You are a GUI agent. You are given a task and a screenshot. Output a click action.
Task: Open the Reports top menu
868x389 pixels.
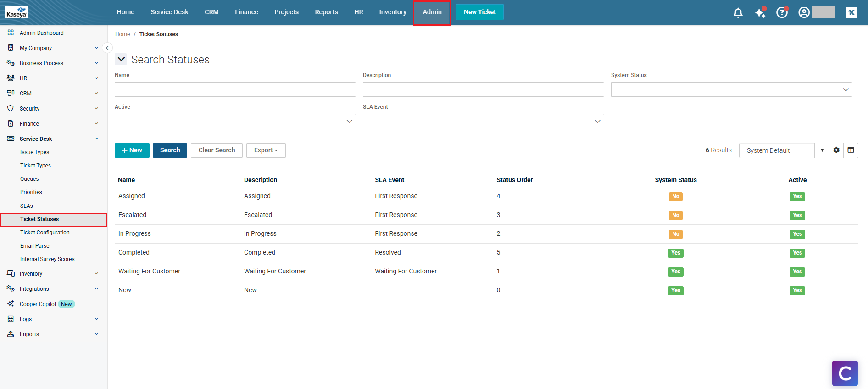coord(326,12)
